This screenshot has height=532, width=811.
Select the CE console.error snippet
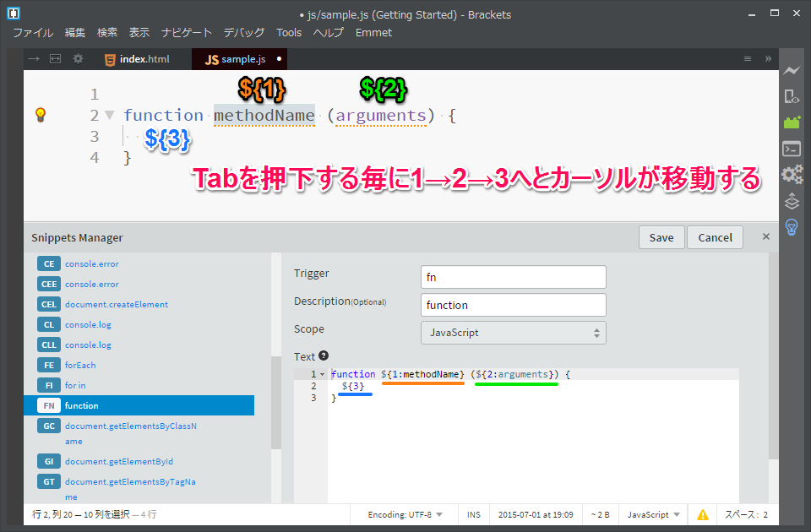pyautogui.click(x=139, y=263)
